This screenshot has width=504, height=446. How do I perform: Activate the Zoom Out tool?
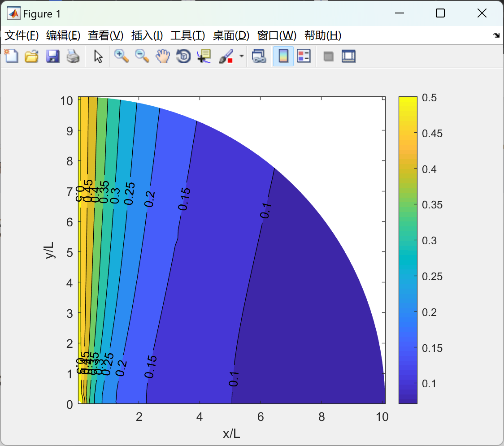coord(142,56)
